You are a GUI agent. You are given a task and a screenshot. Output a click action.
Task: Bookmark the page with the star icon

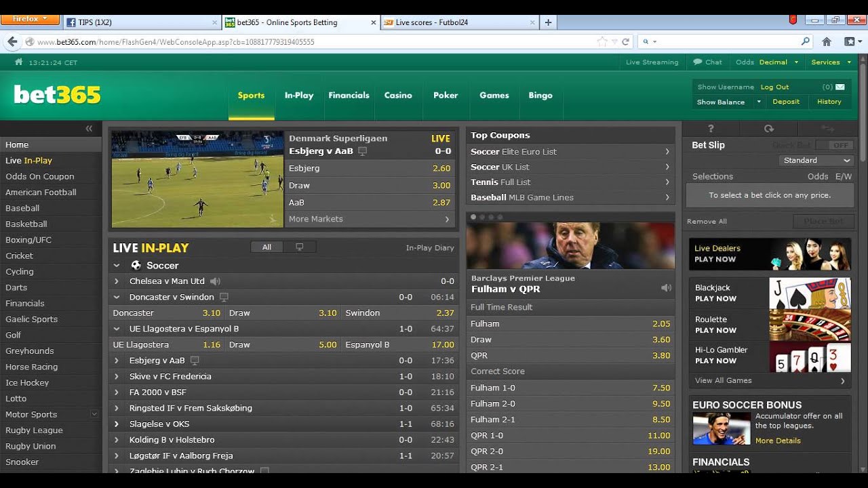(602, 41)
